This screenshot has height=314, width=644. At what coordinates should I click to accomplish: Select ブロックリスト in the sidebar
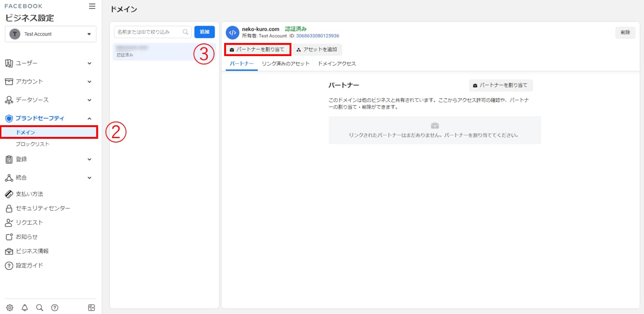[32, 144]
